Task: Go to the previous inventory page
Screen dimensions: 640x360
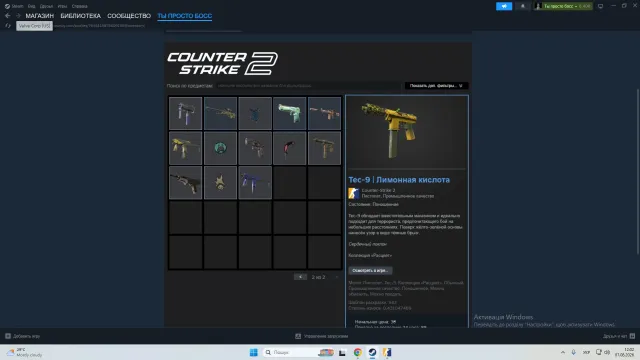Action: tap(300, 277)
